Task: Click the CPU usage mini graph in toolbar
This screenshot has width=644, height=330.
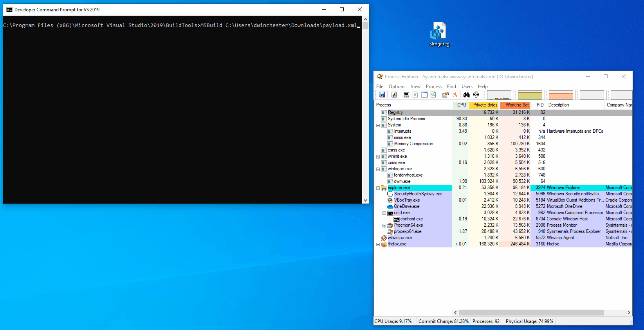Action: (x=499, y=95)
